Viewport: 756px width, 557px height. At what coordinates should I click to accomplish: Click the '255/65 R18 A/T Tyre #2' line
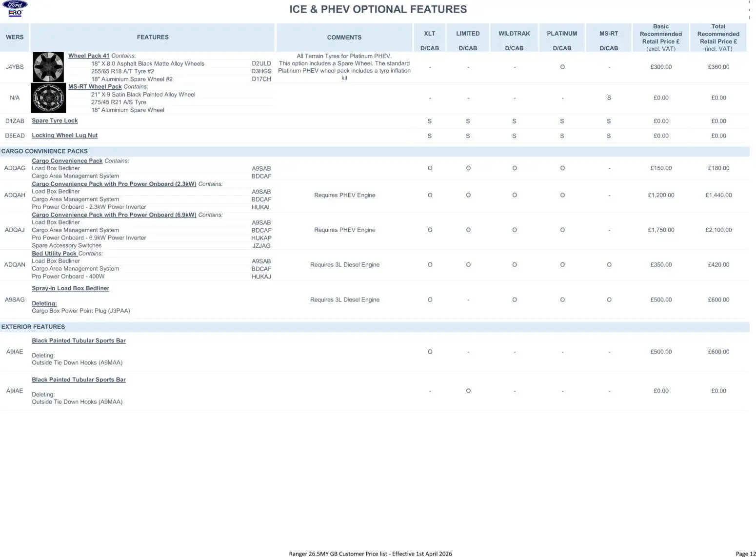point(122,71)
